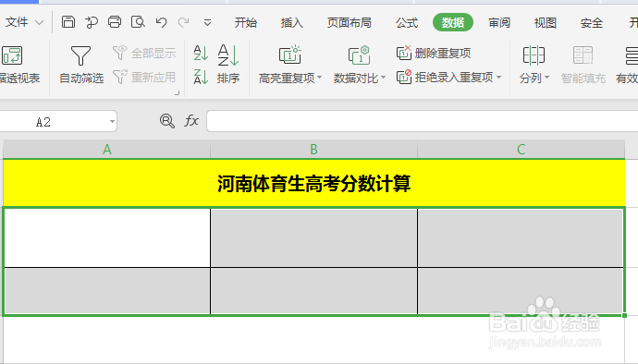This screenshot has height=364, width=638.
Task: Click the print icon
Action: click(115, 22)
